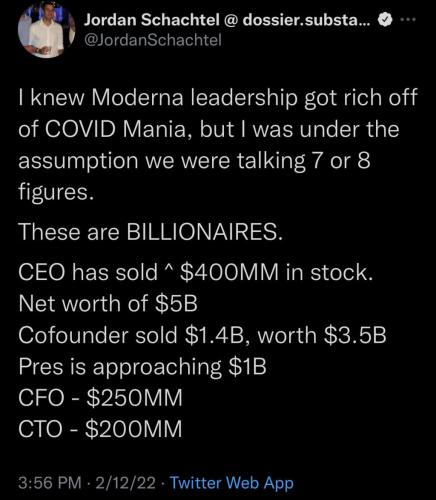Screen dimensions: 436x500
Task: Click the 'Net worth of $5B' line
Action: point(108,303)
